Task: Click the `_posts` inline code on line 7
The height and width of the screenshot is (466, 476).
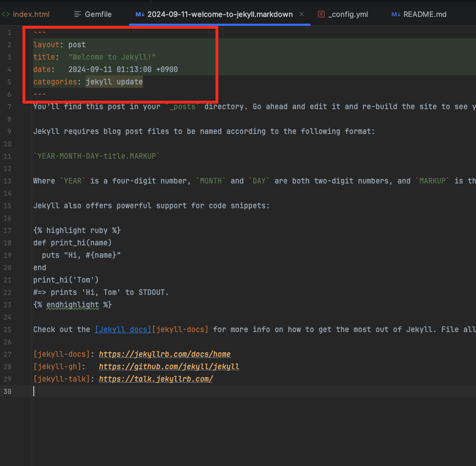Action: [182, 106]
